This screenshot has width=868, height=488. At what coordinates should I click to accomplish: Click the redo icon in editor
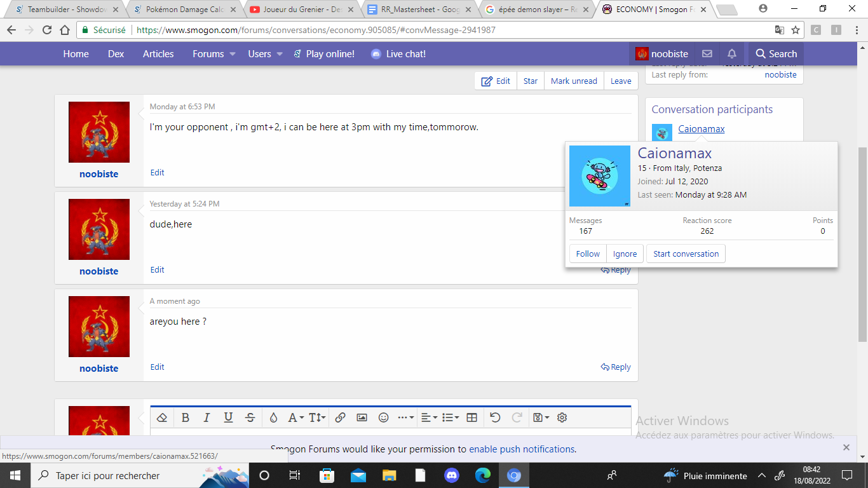tap(517, 417)
